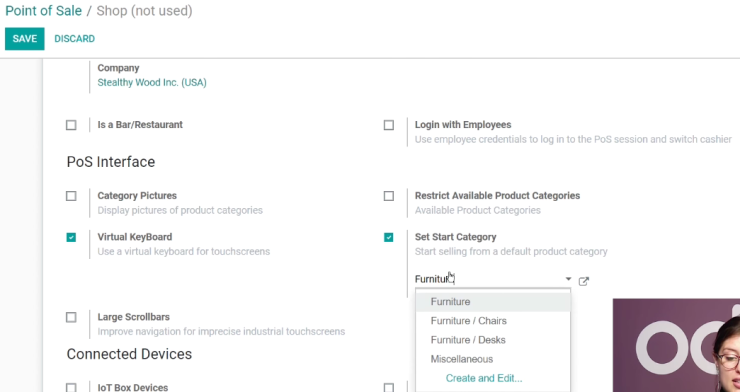Open external link icon beside start category
The height and width of the screenshot is (392, 740).
point(584,281)
